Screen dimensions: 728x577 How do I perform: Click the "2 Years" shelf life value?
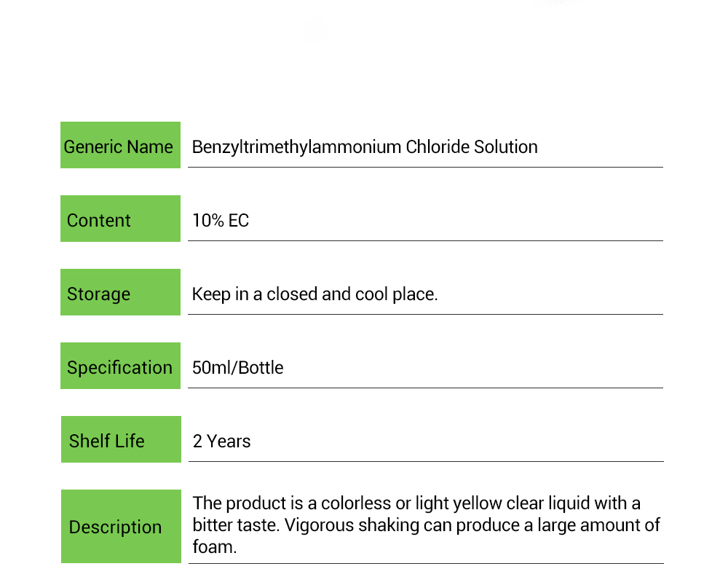click(x=221, y=441)
